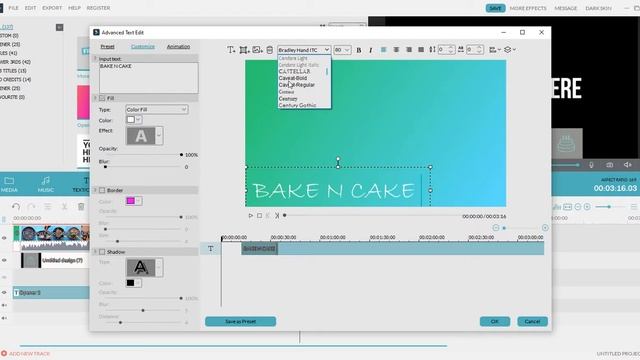The image size is (640, 360).
Task: Open the Export menu
Action: tap(52, 8)
